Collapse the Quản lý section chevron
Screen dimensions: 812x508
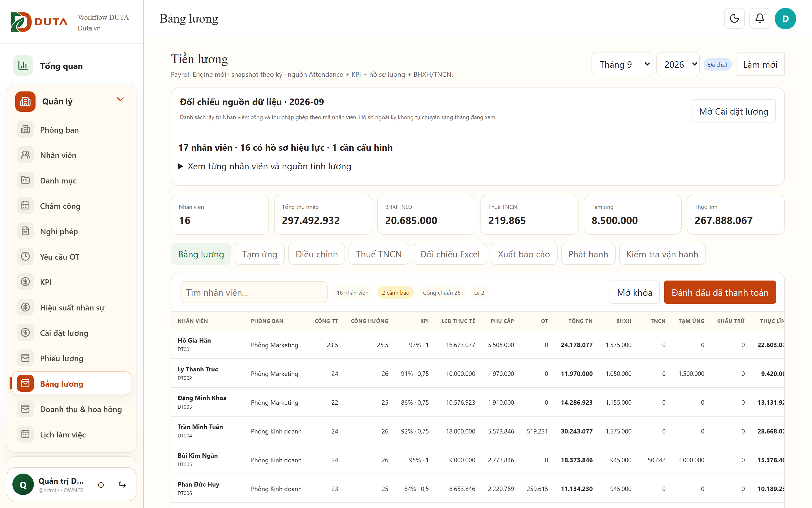pos(120,99)
